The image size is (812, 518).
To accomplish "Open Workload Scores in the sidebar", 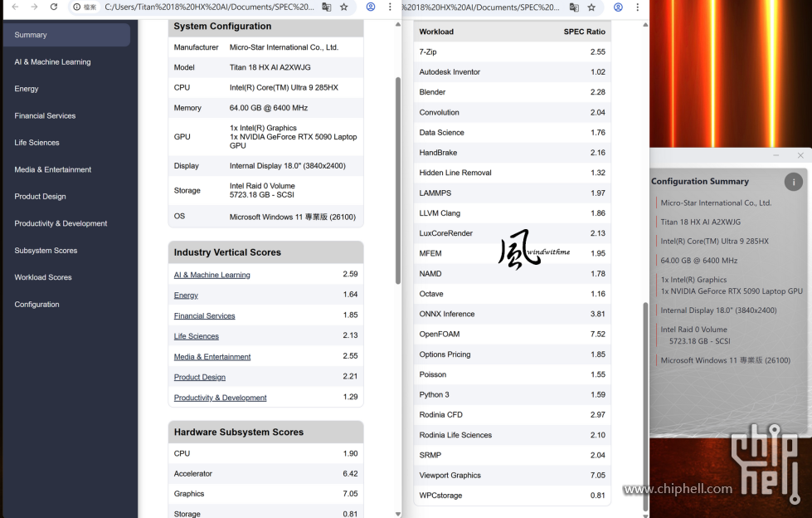I will point(43,277).
